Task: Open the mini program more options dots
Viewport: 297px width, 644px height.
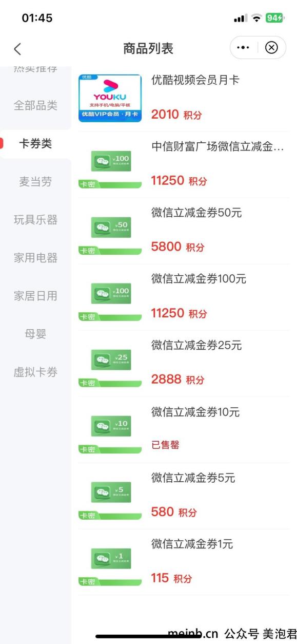Action: tap(243, 48)
